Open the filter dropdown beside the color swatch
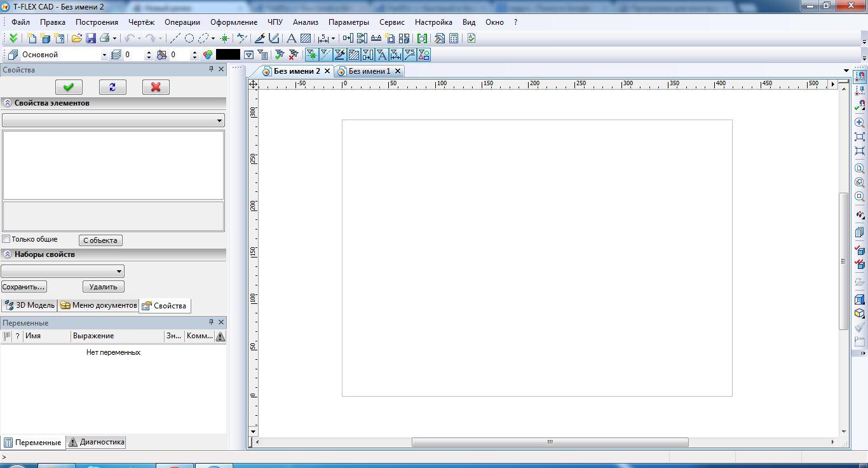Viewport: 868px width, 468px height. (x=248, y=55)
